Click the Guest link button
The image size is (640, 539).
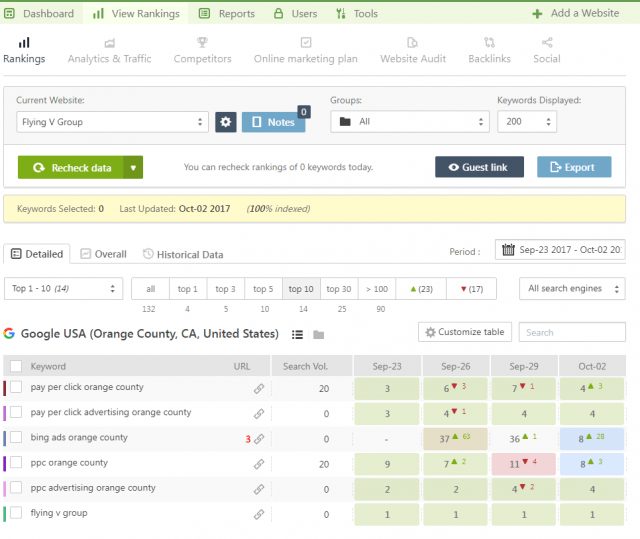click(x=479, y=167)
